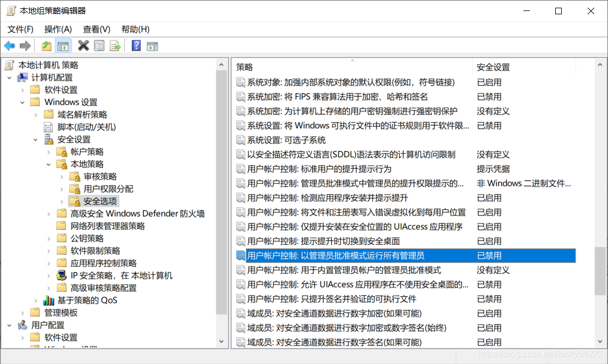The width and height of the screenshot is (608, 364).
Task: Collapse the 计算机配置 tree node
Action: pos(9,78)
